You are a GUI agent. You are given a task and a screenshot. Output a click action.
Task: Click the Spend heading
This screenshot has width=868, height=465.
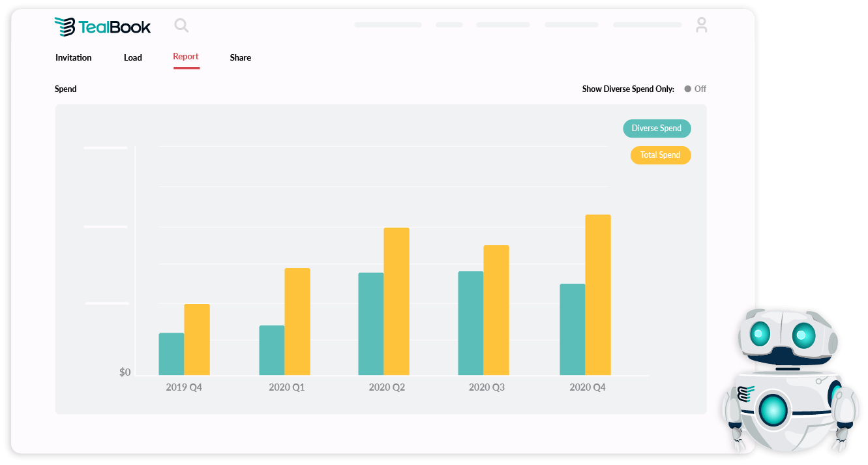click(66, 89)
